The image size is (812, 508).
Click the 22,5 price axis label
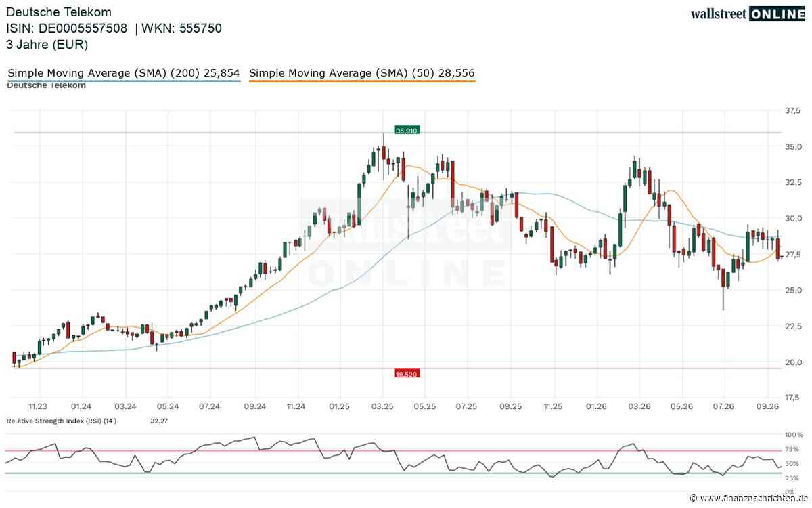tap(793, 326)
